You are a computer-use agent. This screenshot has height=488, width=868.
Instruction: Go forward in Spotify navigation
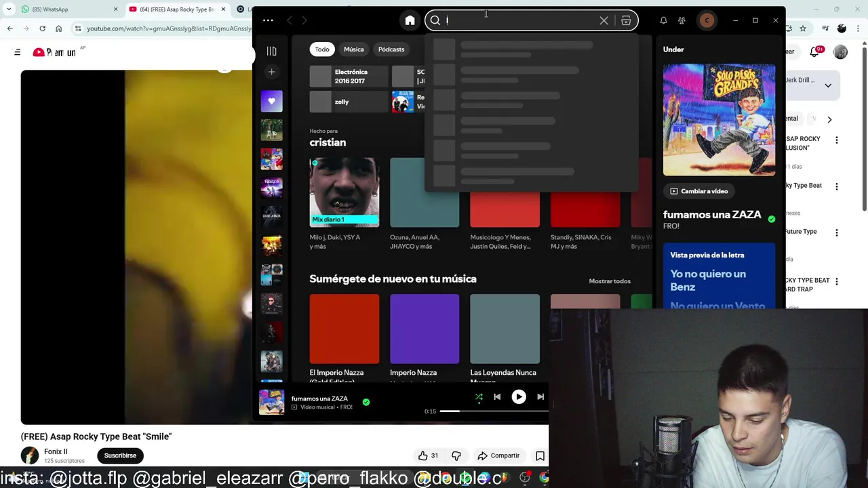point(304,20)
